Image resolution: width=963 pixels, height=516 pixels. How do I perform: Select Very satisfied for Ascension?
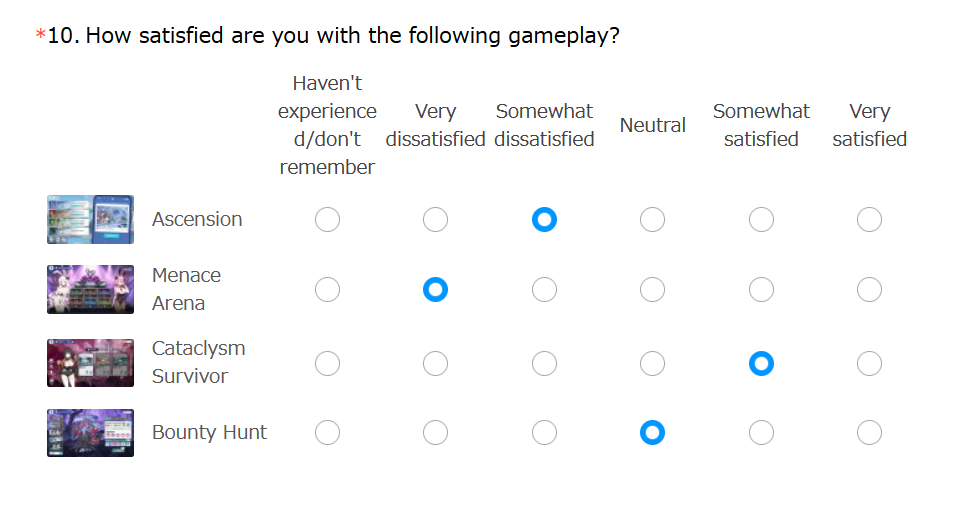click(869, 219)
